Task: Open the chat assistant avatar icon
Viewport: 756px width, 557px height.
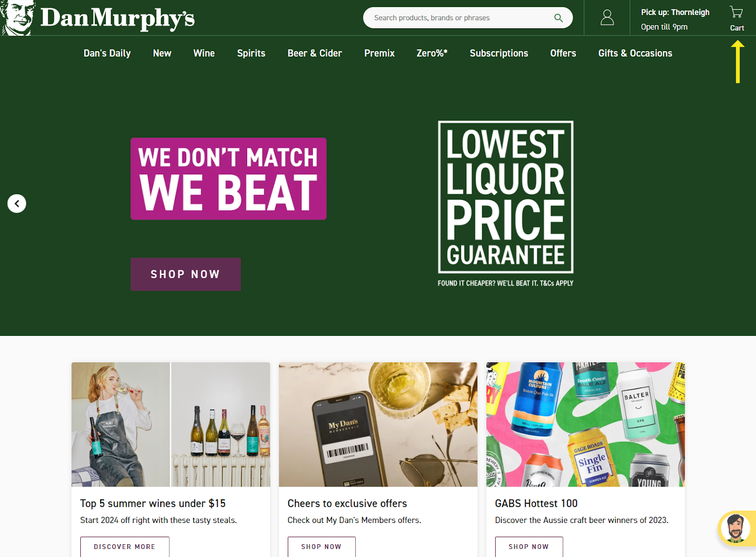Action: [x=735, y=528]
